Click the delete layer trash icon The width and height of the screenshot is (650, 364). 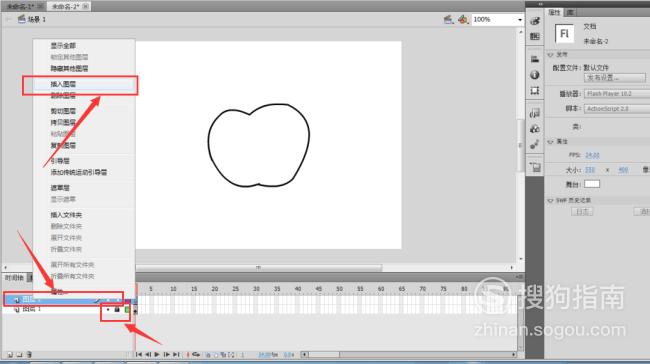click(x=29, y=354)
